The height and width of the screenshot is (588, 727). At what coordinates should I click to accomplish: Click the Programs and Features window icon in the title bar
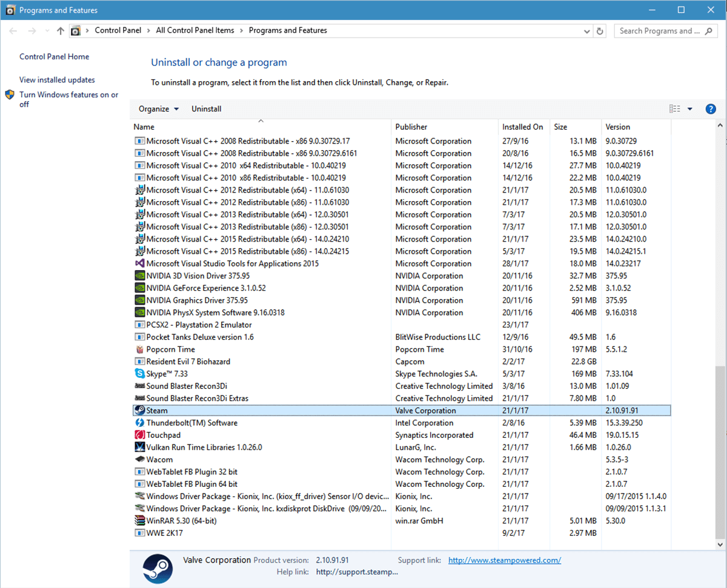point(10,10)
